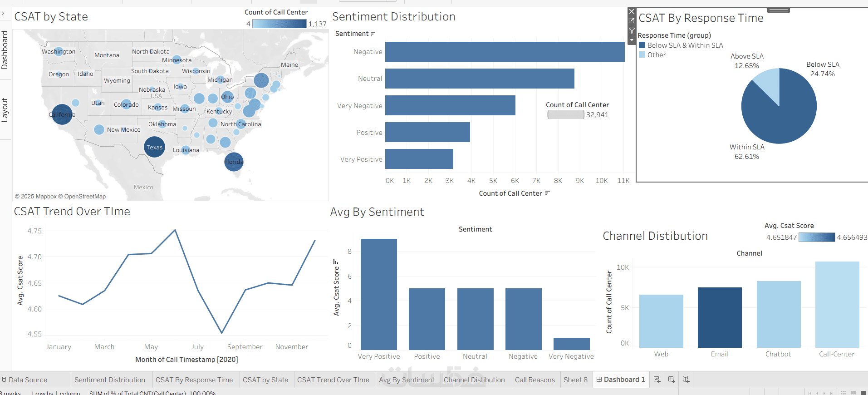868x395 pixels.
Task: Click sort icon beside Count of Call Center axis
Action: [x=548, y=193]
